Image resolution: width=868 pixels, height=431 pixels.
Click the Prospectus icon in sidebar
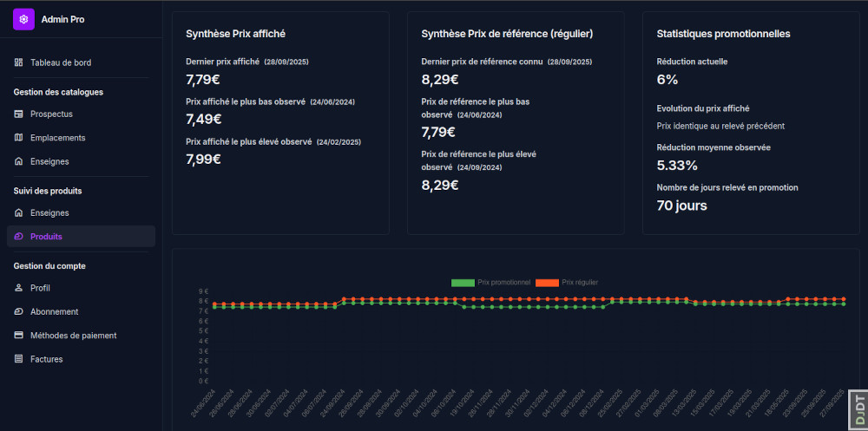(19, 114)
